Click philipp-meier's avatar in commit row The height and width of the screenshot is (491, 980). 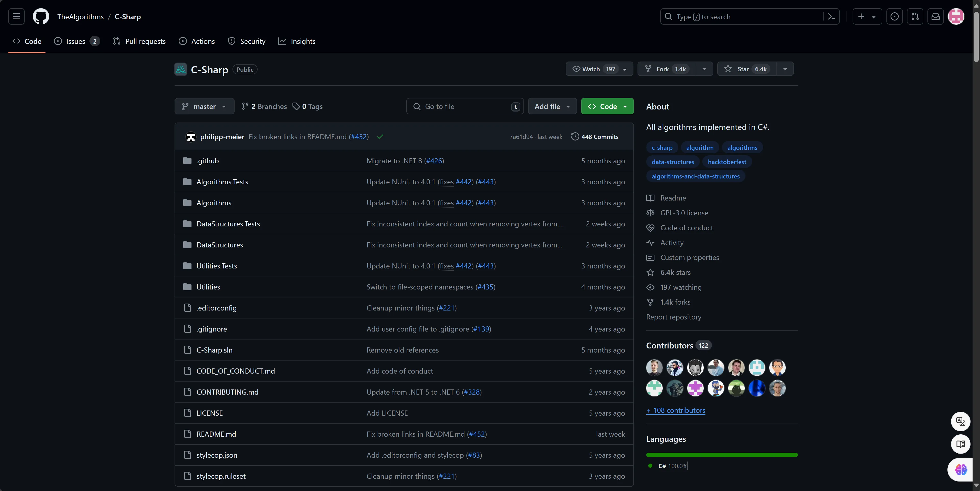tap(191, 137)
